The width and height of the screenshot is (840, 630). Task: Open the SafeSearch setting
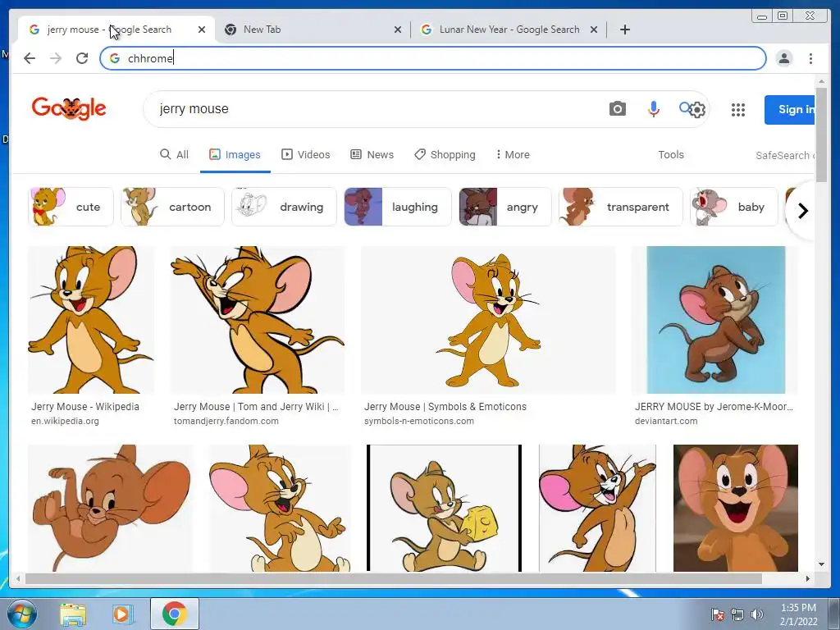pos(785,155)
